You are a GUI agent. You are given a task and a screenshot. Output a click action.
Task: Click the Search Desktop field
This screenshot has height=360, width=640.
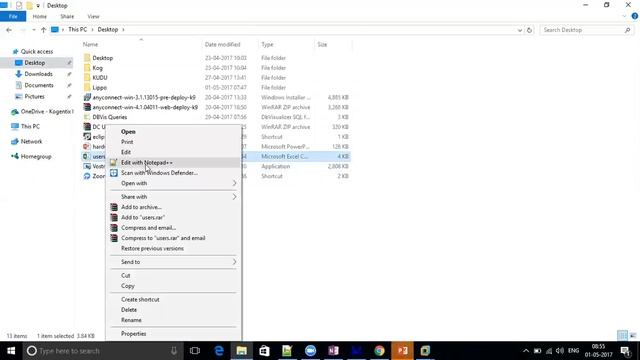coord(586,30)
